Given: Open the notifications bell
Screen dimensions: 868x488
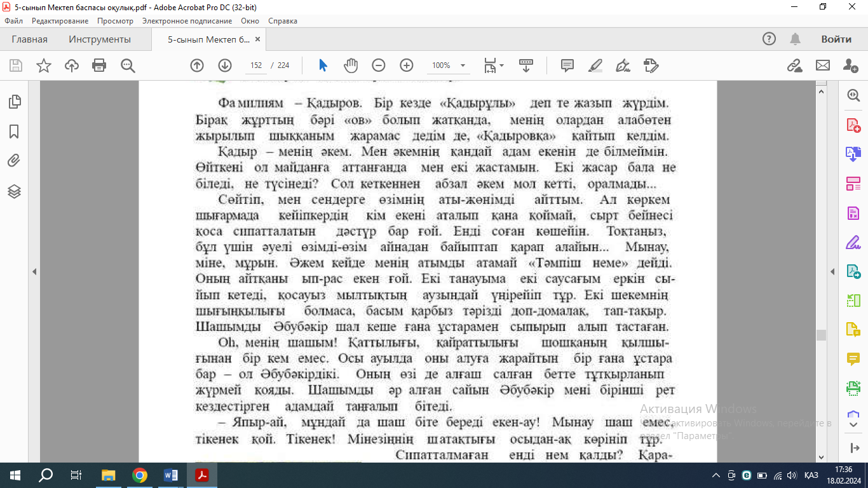Looking at the screenshot, I should [795, 39].
